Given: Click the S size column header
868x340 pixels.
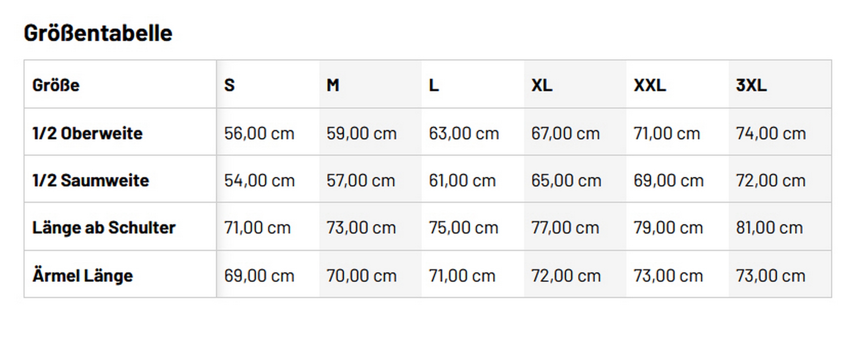Looking at the screenshot, I should point(229,85).
